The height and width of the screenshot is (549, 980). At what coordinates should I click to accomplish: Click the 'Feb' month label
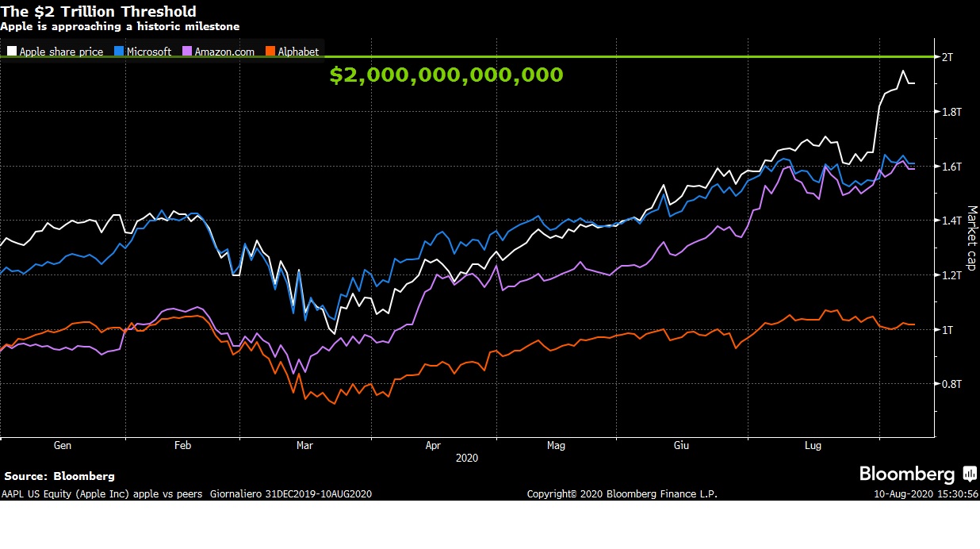pyautogui.click(x=182, y=446)
